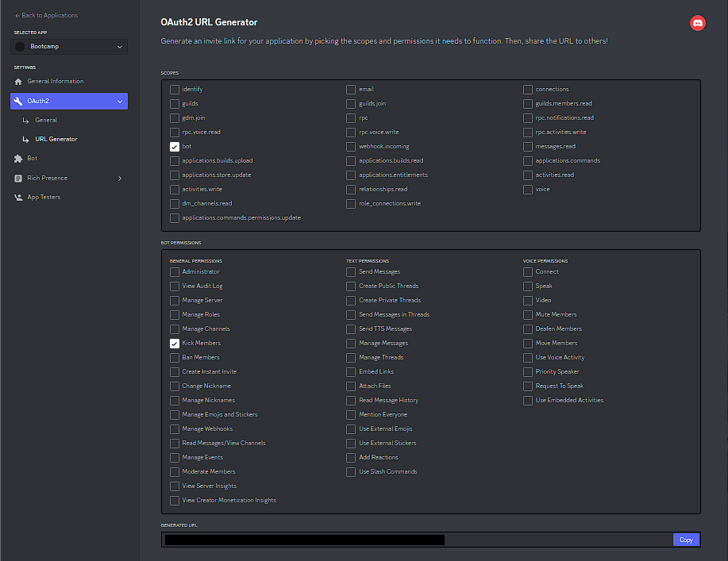Check the Priority Speaker permission
728x561 pixels.
528,372
